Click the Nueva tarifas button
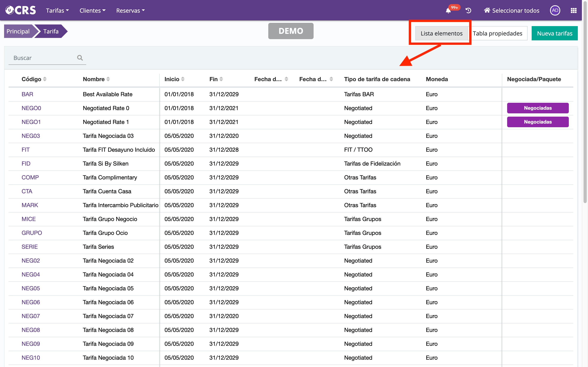Screen dimensions: 588x367 pos(555,33)
